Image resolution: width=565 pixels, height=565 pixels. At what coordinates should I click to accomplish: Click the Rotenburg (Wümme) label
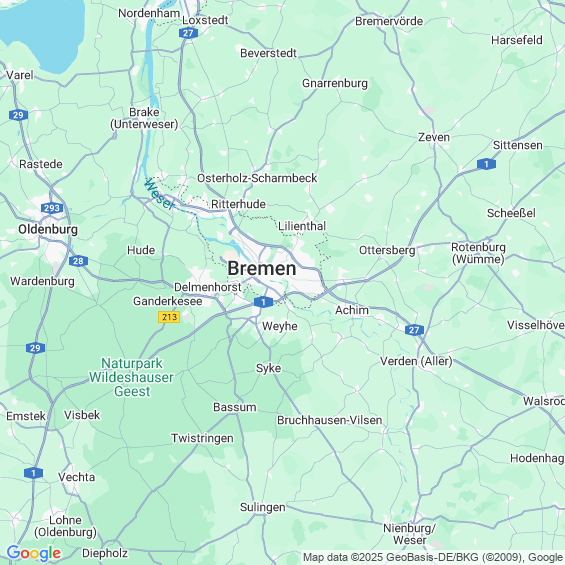(x=478, y=253)
